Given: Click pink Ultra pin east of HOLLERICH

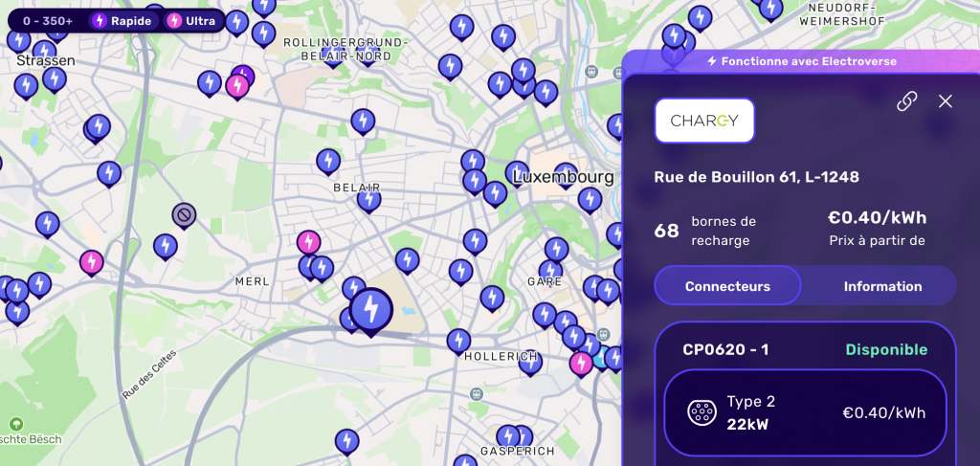Looking at the screenshot, I should [x=581, y=365].
